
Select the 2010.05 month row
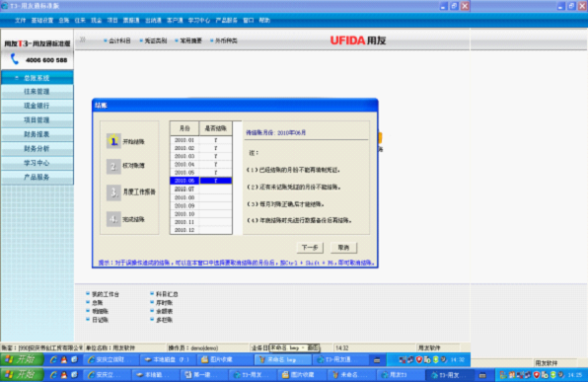(201, 173)
